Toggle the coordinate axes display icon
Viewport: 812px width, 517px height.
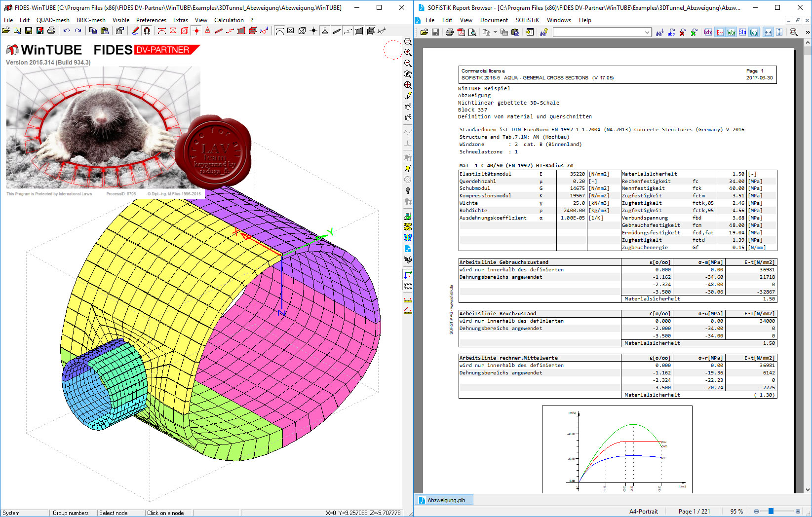(408, 275)
